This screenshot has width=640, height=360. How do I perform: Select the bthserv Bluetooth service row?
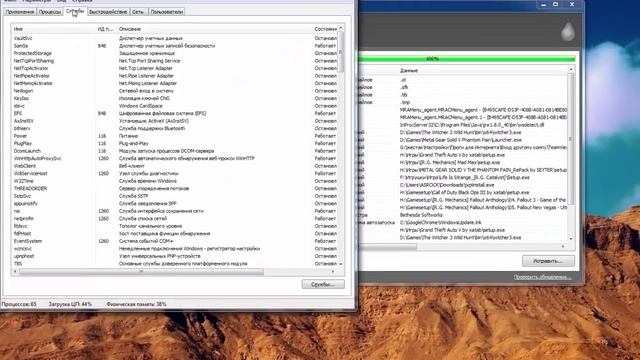(175, 129)
